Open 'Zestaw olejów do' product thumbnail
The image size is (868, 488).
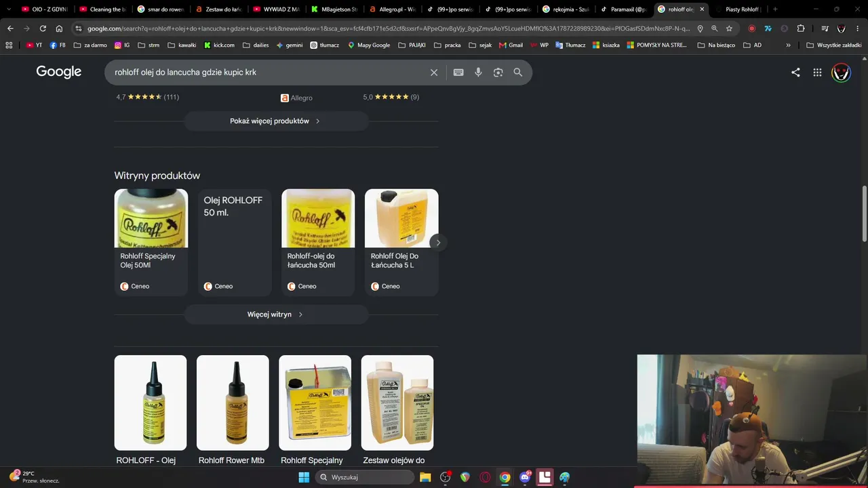tap(397, 403)
